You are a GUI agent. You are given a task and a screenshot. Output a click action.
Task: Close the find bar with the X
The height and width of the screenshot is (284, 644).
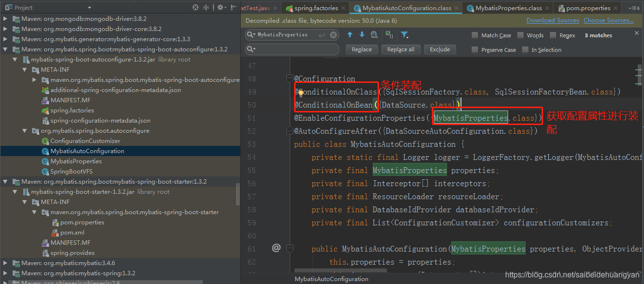pyautogui.click(x=637, y=33)
